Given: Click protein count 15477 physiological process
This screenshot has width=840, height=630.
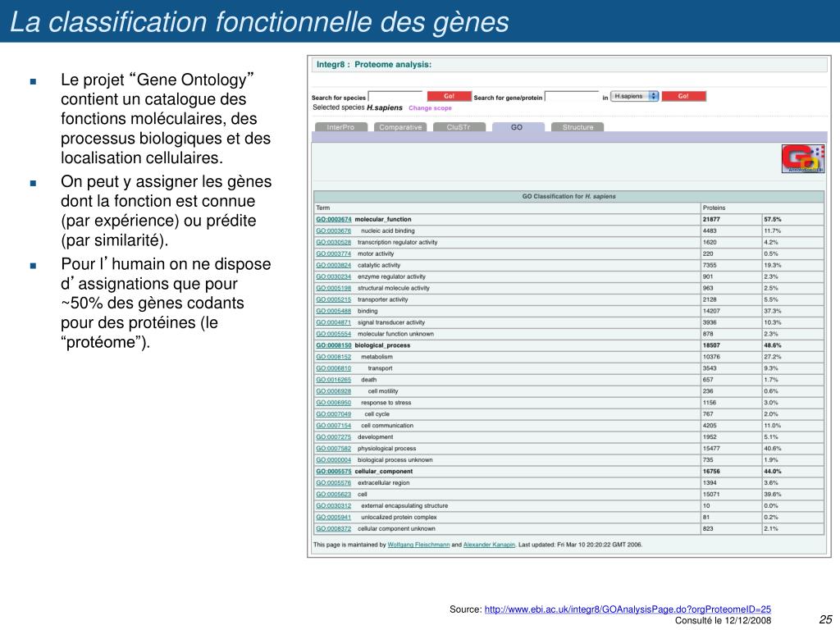Looking at the screenshot, I should tap(731, 449).
